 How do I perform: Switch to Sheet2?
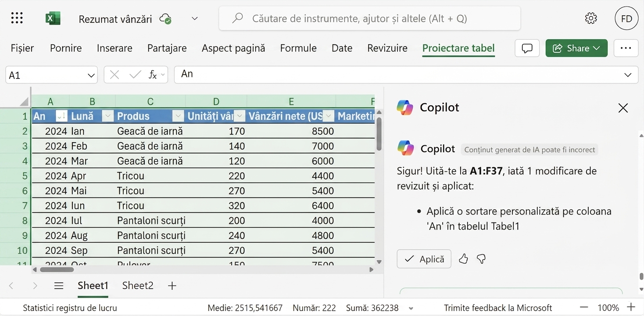[x=138, y=286]
